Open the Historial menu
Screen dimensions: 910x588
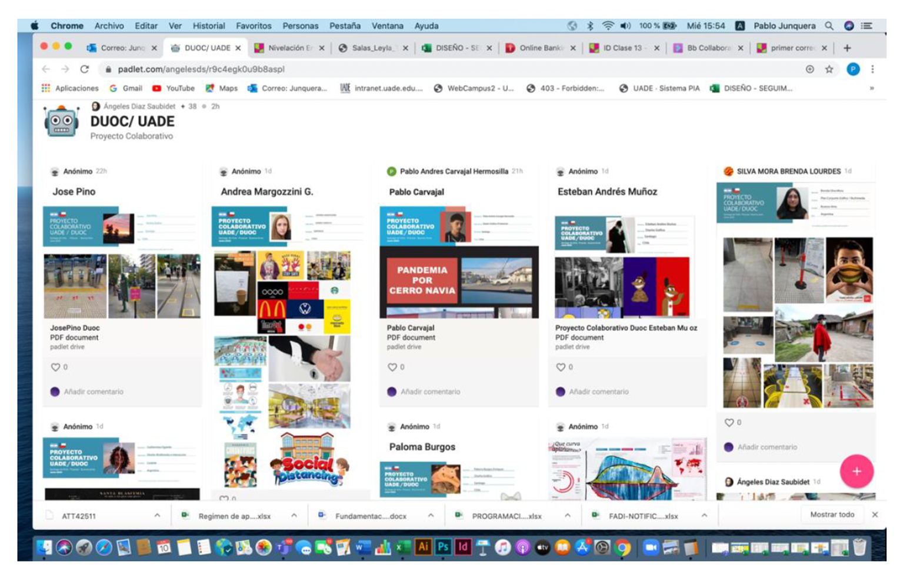(208, 26)
